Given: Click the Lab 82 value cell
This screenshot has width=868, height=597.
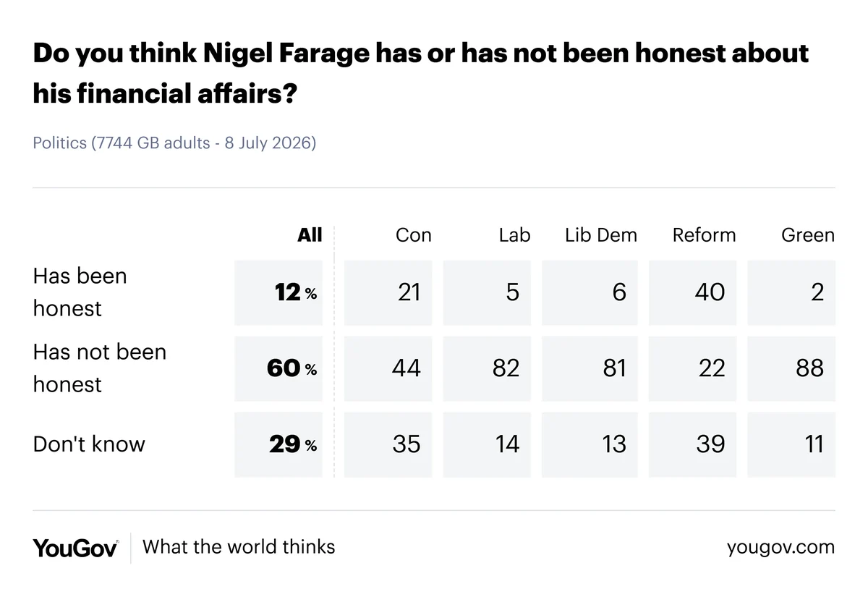Looking at the screenshot, I should tap(487, 368).
